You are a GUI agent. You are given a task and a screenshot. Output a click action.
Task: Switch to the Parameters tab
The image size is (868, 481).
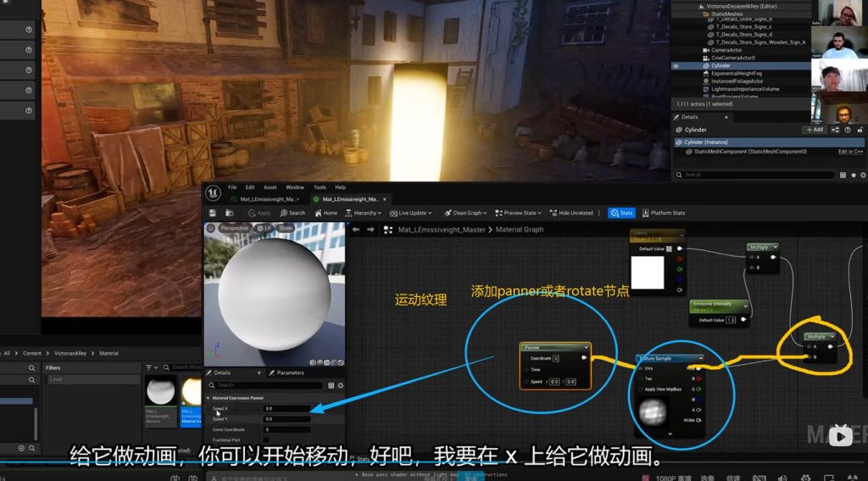287,372
